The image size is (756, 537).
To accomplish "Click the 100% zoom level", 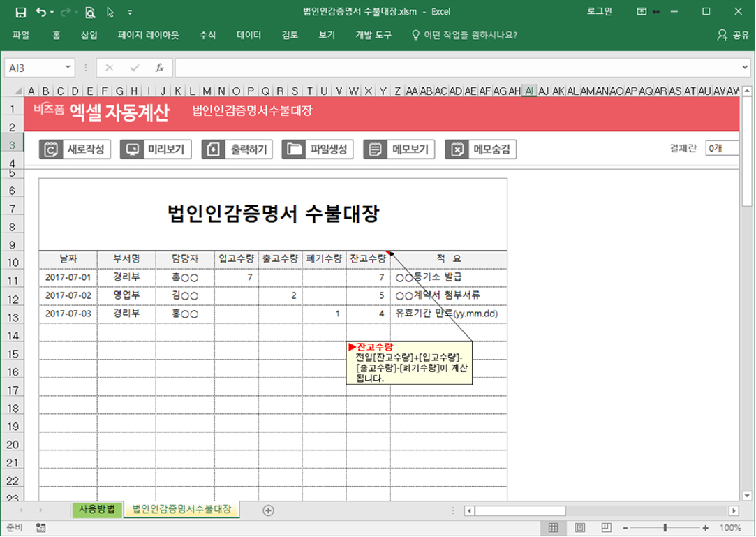I will click(730, 529).
